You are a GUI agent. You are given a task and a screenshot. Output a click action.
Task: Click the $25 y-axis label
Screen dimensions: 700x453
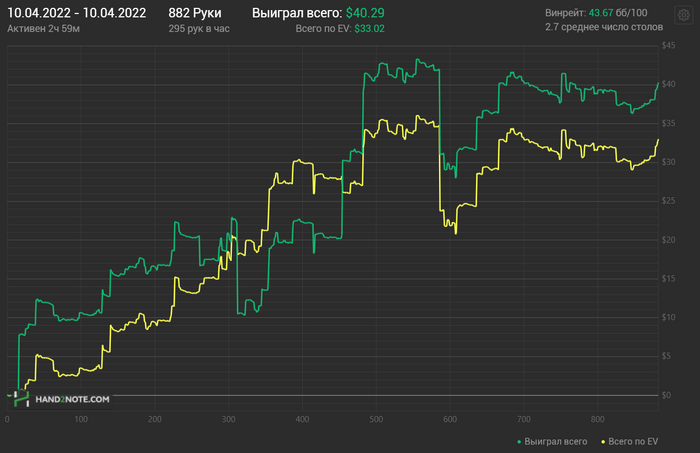tap(668, 201)
